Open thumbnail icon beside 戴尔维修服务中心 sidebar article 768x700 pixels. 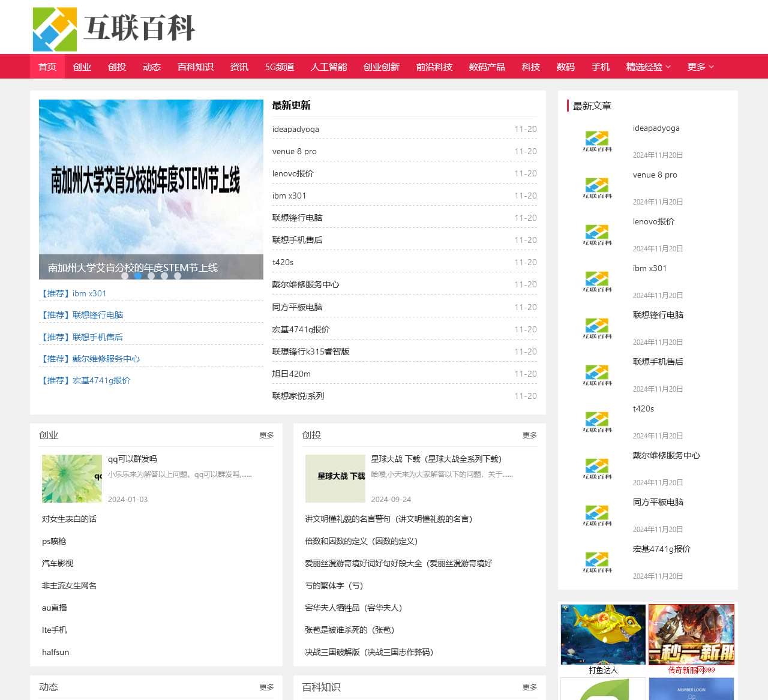tap(597, 469)
